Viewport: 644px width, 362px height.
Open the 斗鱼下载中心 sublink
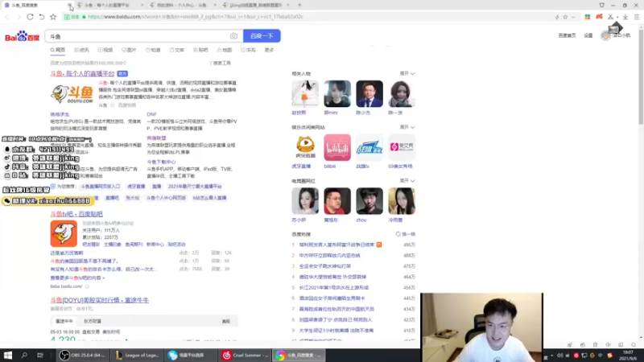pyautogui.click(x=161, y=162)
